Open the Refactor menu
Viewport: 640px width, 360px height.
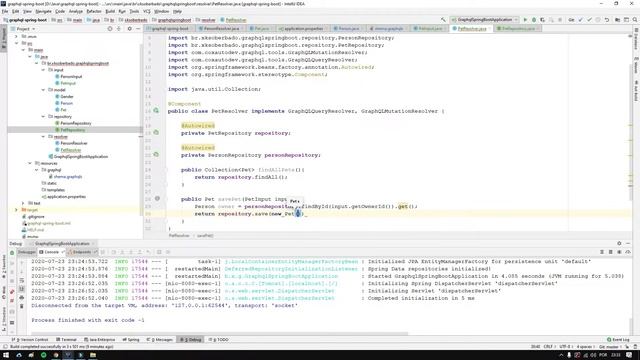93,11
